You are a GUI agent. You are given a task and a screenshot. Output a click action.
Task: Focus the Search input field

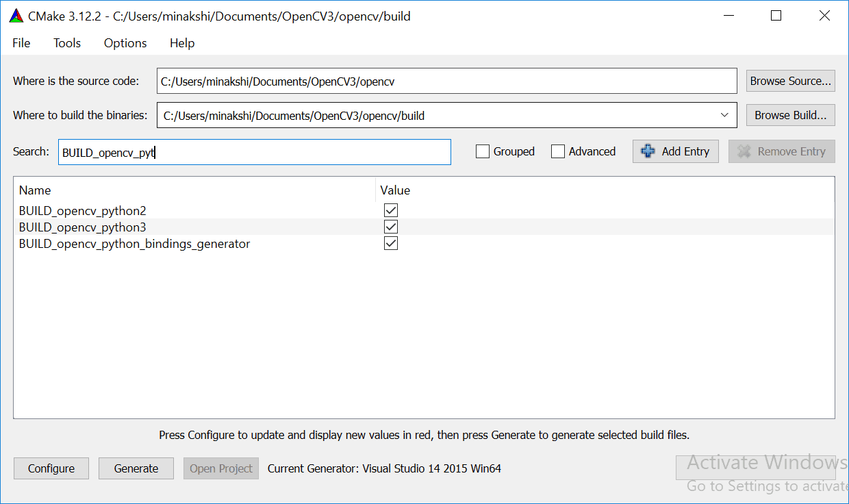[x=255, y=152]
